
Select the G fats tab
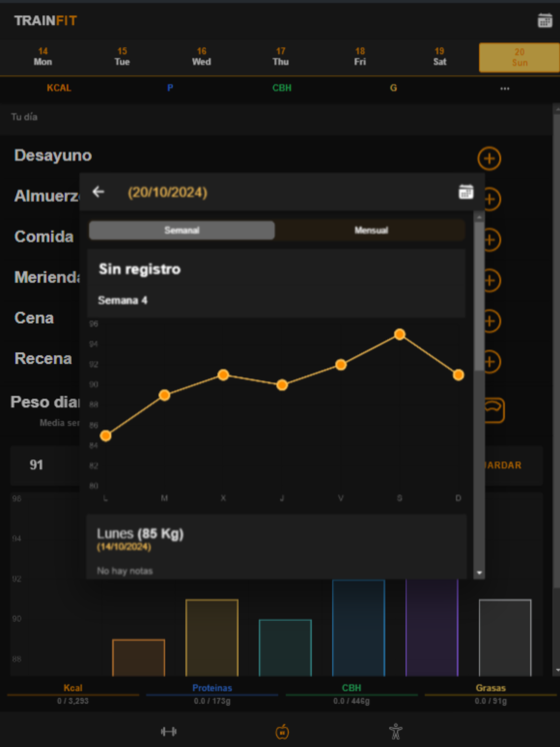pyautogui.click(x=393, y=88)
